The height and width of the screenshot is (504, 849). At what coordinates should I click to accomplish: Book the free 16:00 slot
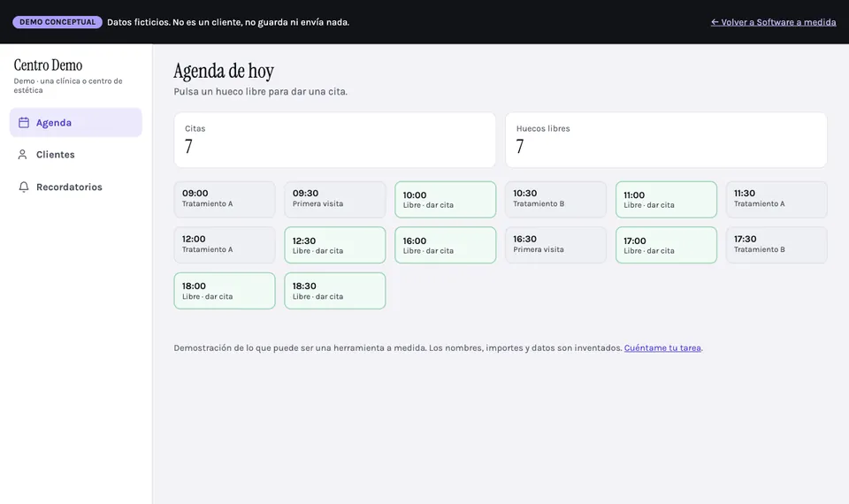click(x=445, y=245)
